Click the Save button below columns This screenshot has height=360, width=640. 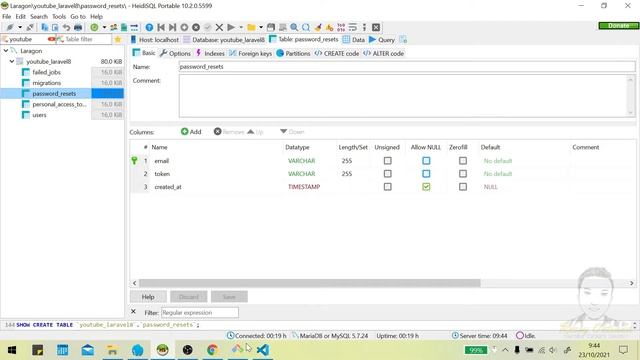point(229,297)
